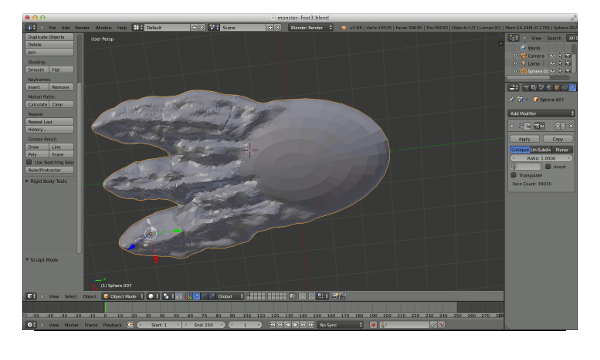The height and width of the screenshot is (360, 600).
Task: Click the Apply modifier button
Action: 525,139
